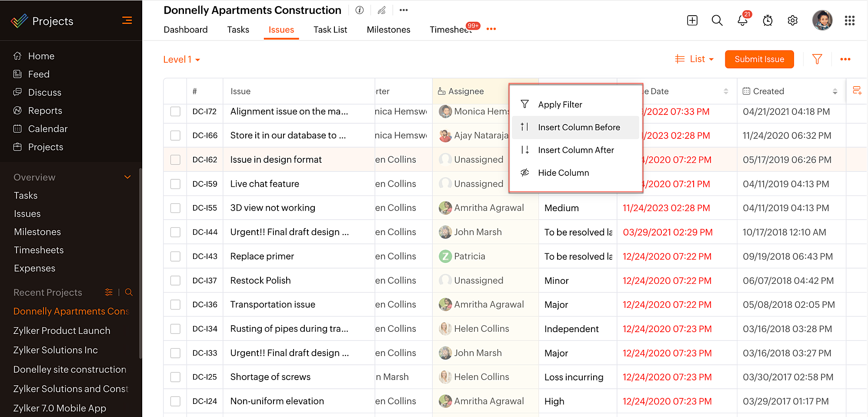Tick the checkbox for DC-I66
This screenshot has height=417, width=868.
175,135
